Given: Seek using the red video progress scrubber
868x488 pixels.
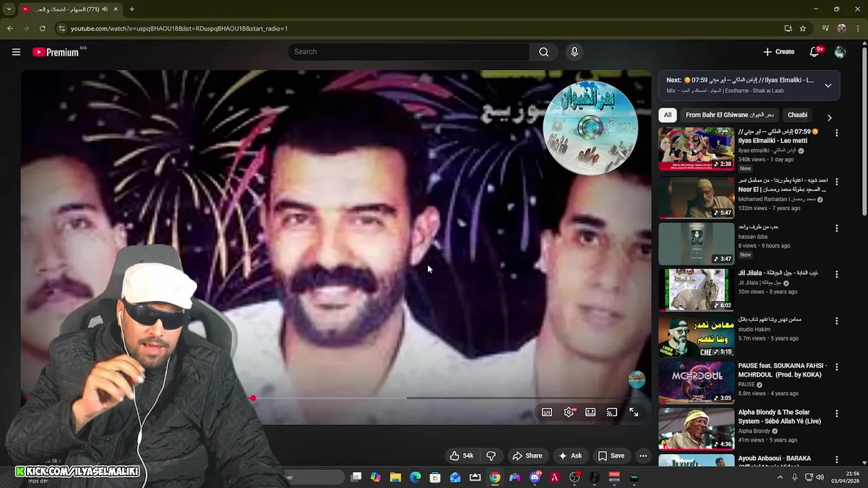Looking at the screenshot, I should tap(253, 398).
